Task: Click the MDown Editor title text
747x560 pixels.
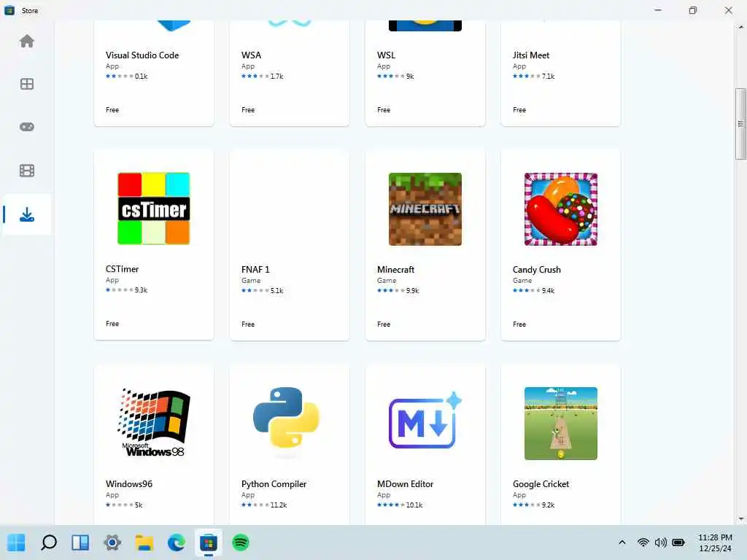Action: pos(405,484)
